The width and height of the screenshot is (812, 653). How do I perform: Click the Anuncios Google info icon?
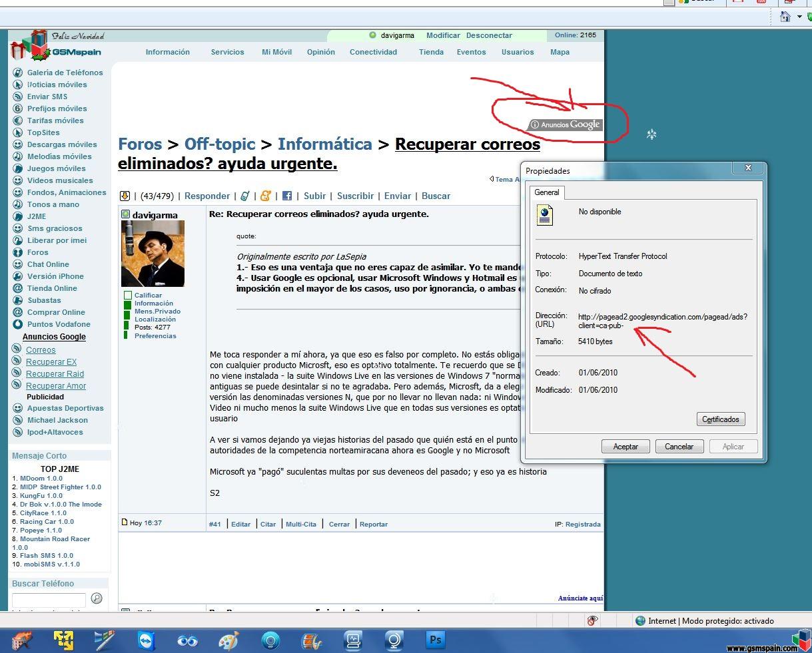[x=535, y=124]
